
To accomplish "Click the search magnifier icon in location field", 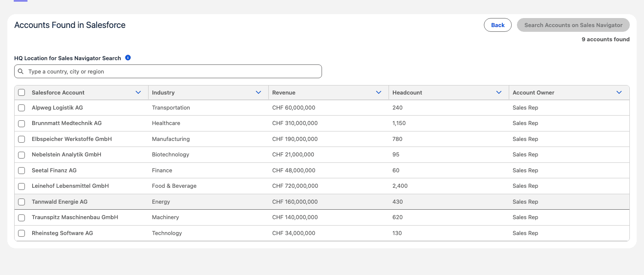I will [x=21, y=71].
